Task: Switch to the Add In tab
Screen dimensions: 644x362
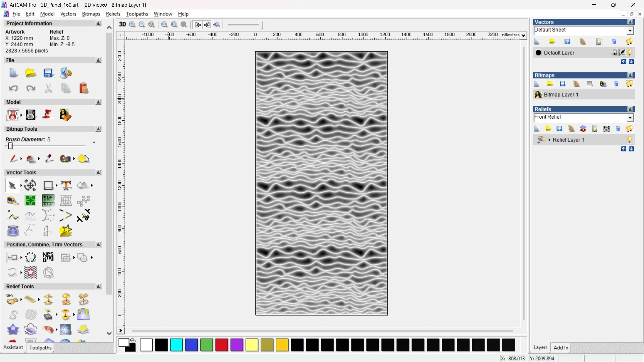Action: pos(561,348)
